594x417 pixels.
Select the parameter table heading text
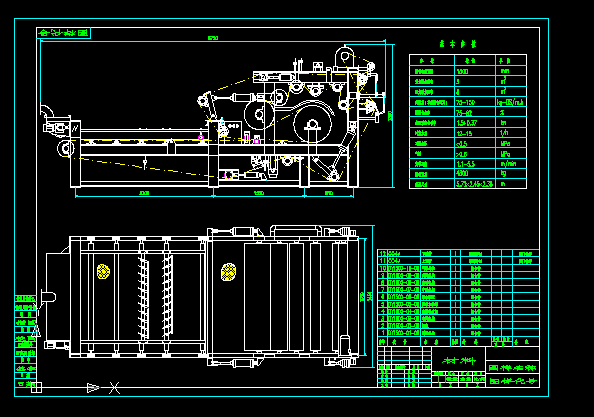click(x=458, y=44)
